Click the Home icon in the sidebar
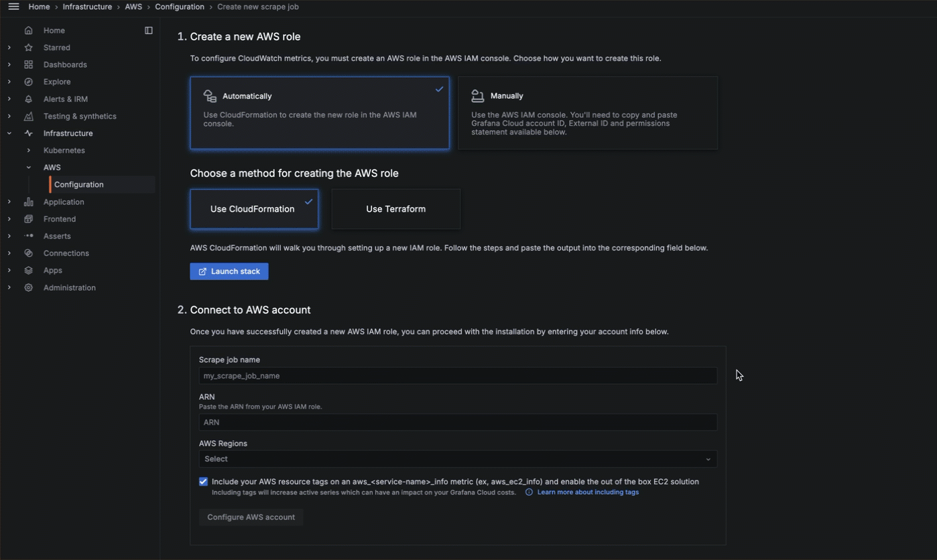 point(28,30)
